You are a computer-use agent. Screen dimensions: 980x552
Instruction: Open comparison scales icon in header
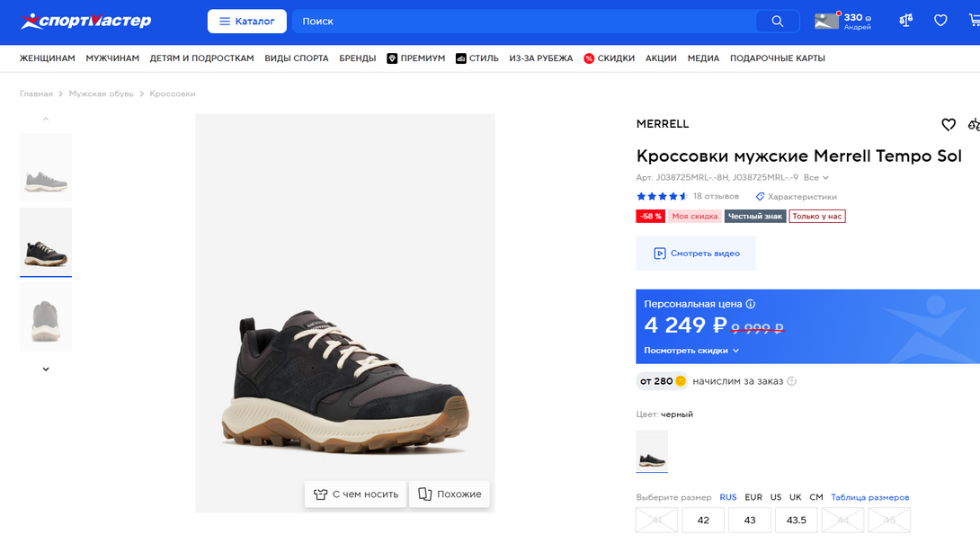pyautogui.click(x=905, y=21)
